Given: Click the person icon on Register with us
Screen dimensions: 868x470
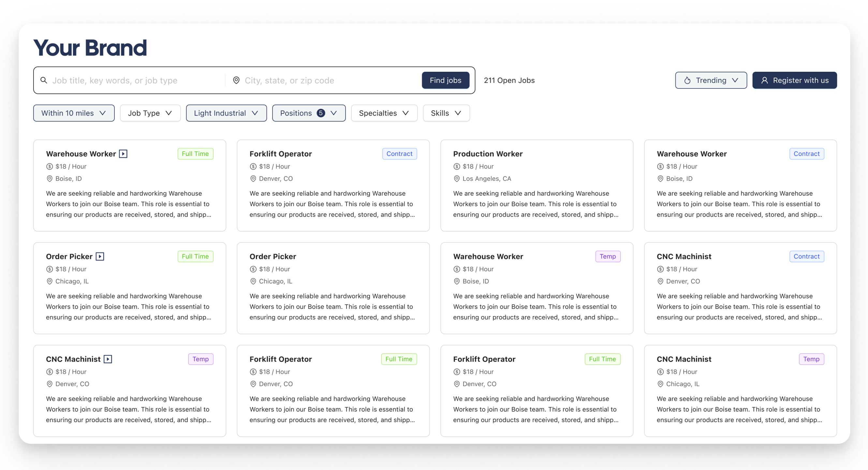Looking at the screenshot, I should click(x=765, y=80).
